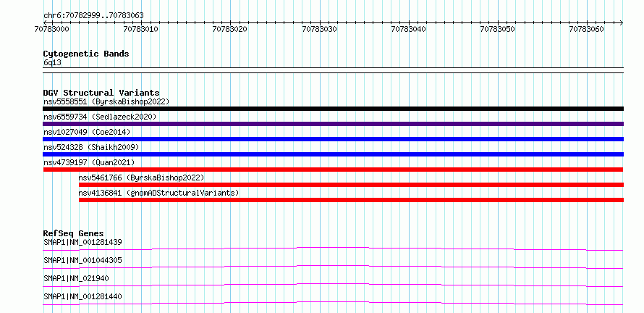Open variant nsv5461766 (ByrskaBishop2022) label

141,178
